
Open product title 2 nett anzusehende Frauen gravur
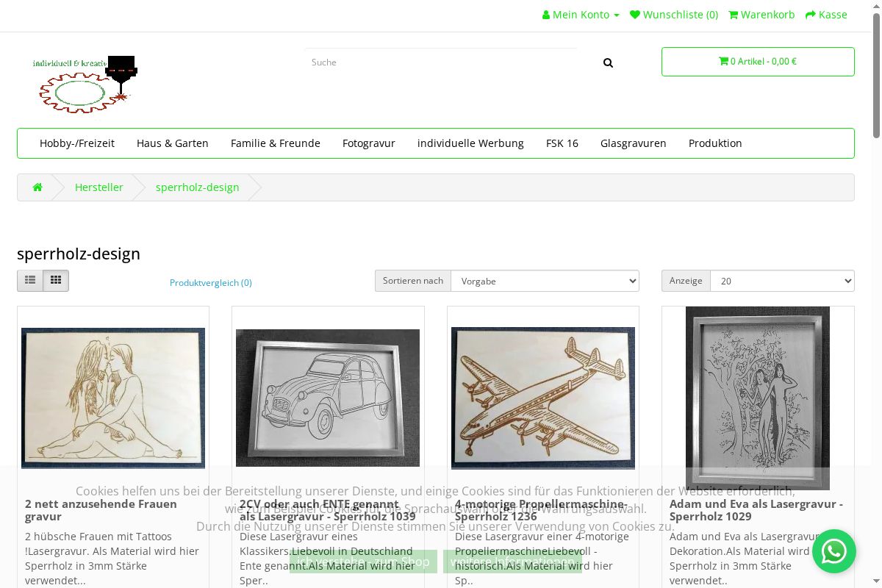[x=101, y=510]
